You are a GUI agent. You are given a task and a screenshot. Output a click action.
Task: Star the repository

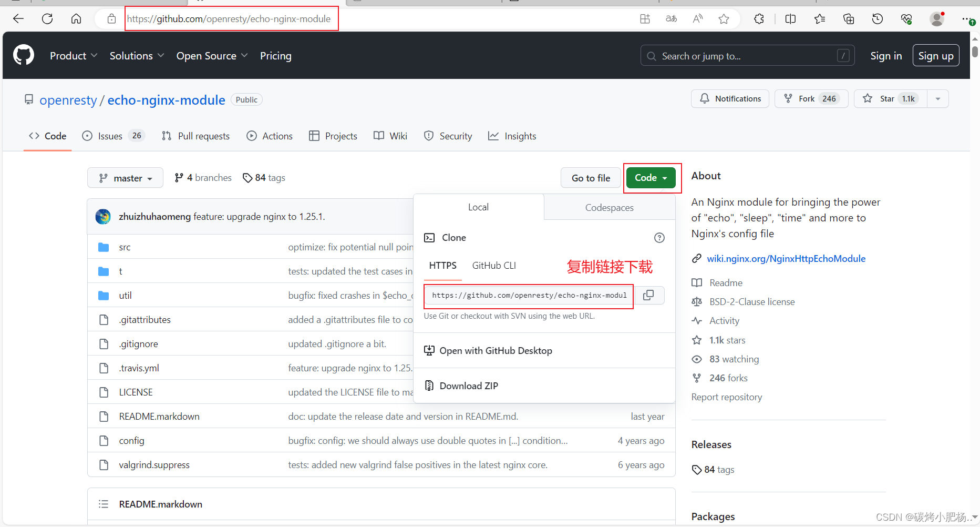click(891, 98)
